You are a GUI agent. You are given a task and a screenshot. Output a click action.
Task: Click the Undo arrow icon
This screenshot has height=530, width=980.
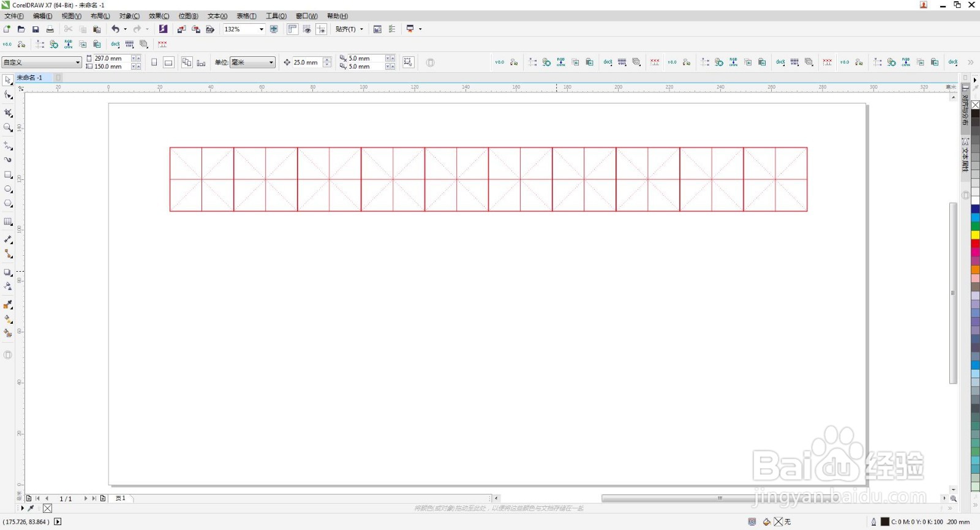pyautogui.click(x=115, y=29)
